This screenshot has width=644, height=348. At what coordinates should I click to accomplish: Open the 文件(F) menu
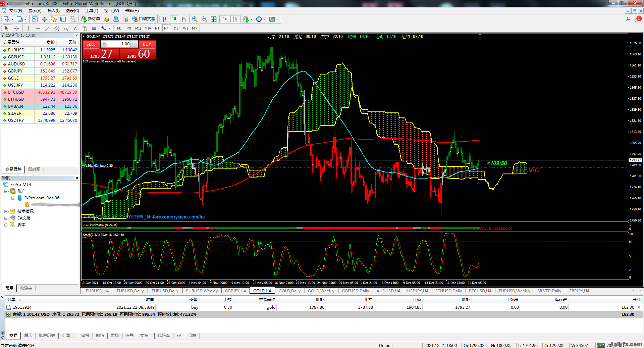tap(15, 11)
